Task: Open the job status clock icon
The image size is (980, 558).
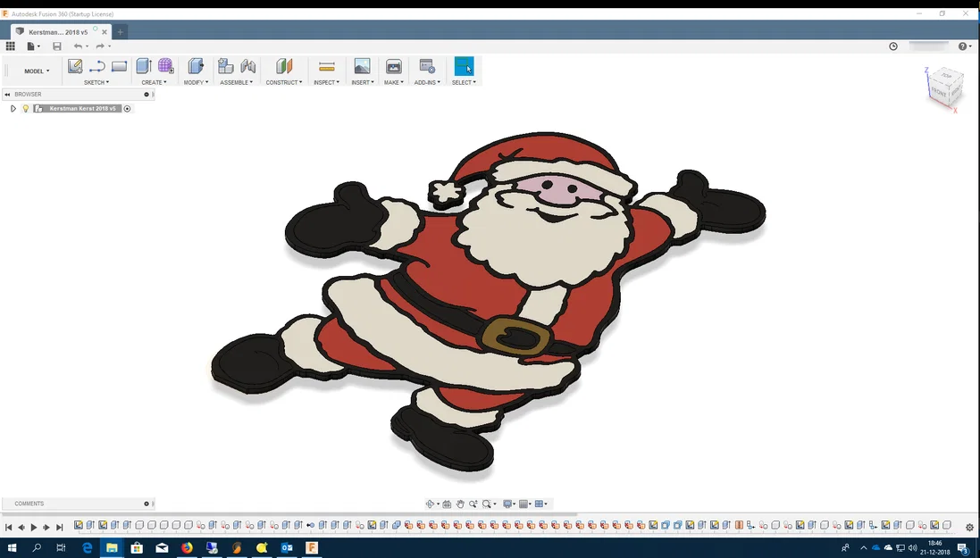Action: 893,46
